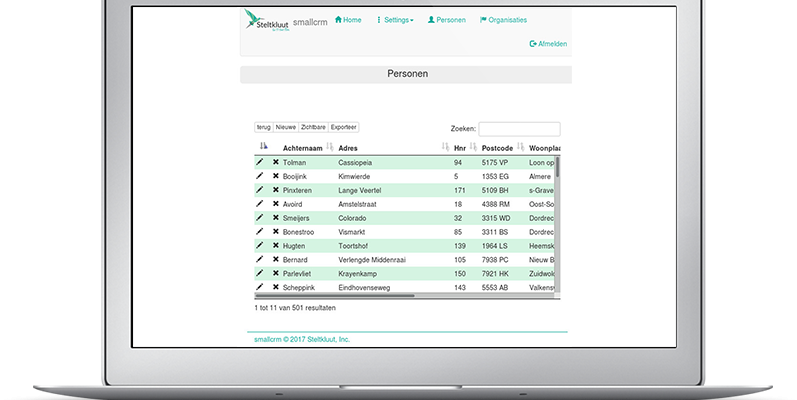This screenshot has height=400, width=797.
Task: Click the Nieuwe button
Action: pyautogui.click(x=286, y=127)
